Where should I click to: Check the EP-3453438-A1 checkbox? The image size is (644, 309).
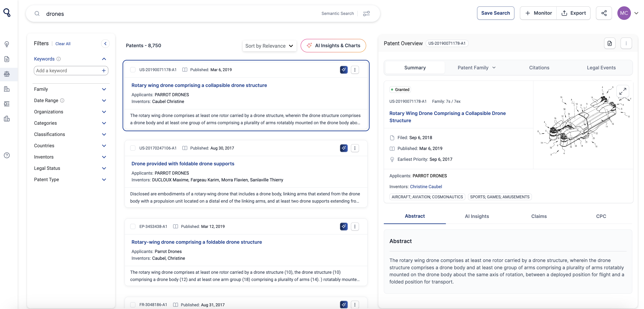[x=133, y=226]
